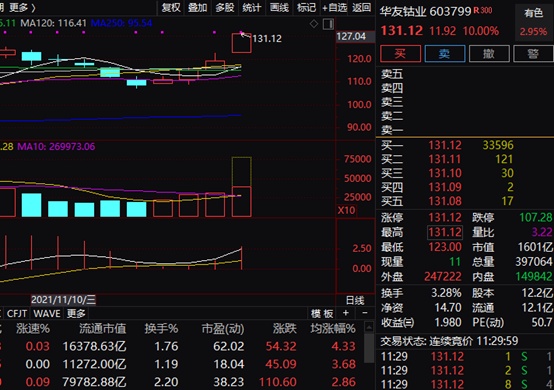Click the 总量 value 397064
554x390 pixels.
click(x=534, y=262)
